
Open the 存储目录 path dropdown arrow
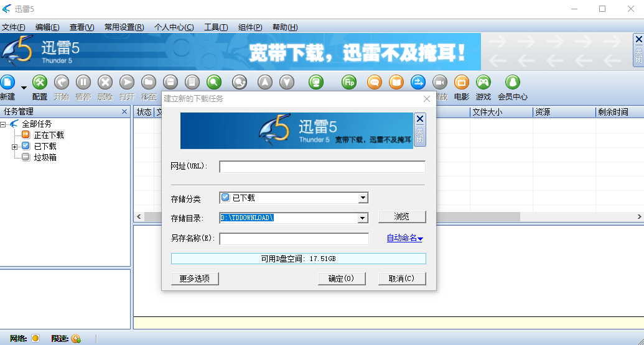[x=362, y=218]
